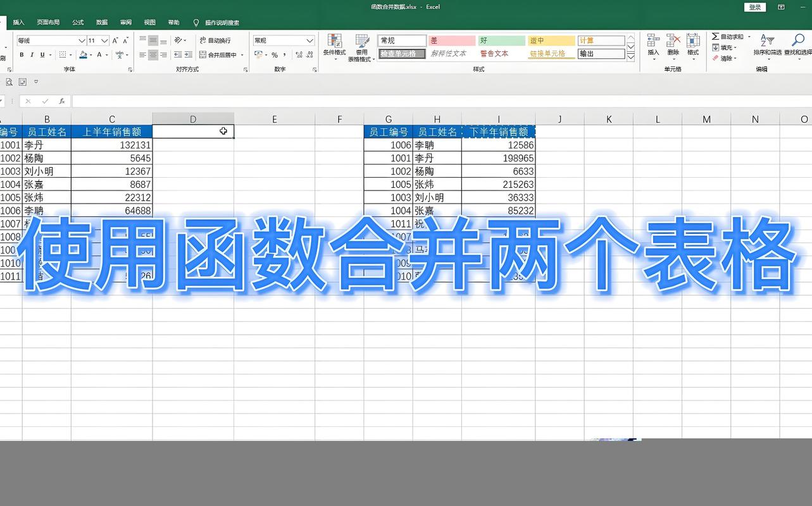812x506 pixels.
Task: Switch to the 公式 ribbon tab
Action: click(77, 22)
